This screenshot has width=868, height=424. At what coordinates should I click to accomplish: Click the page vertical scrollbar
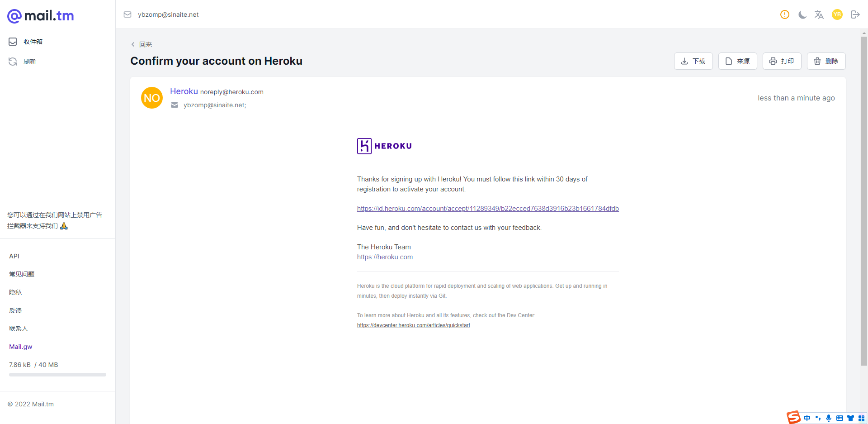click(x=864, y=201)
